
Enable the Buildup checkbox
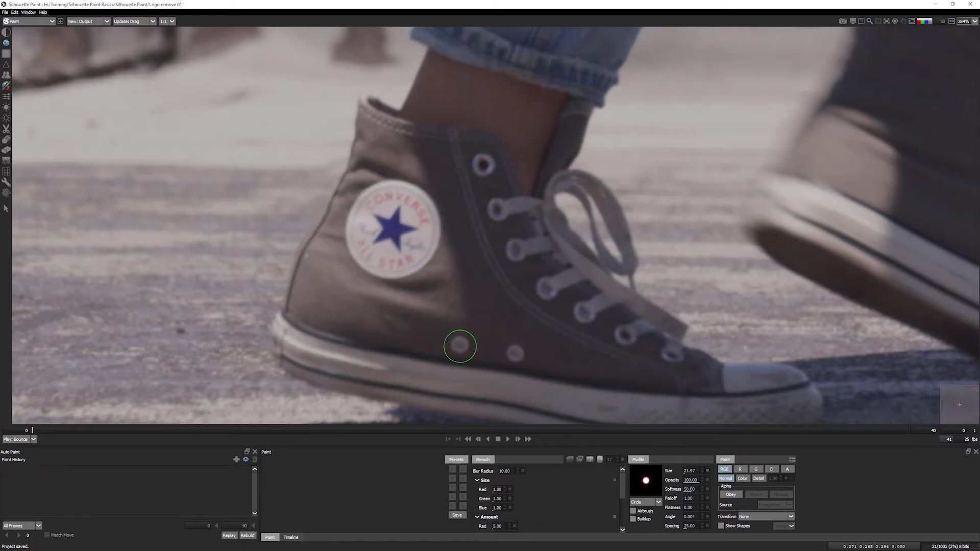pos(633,519)
